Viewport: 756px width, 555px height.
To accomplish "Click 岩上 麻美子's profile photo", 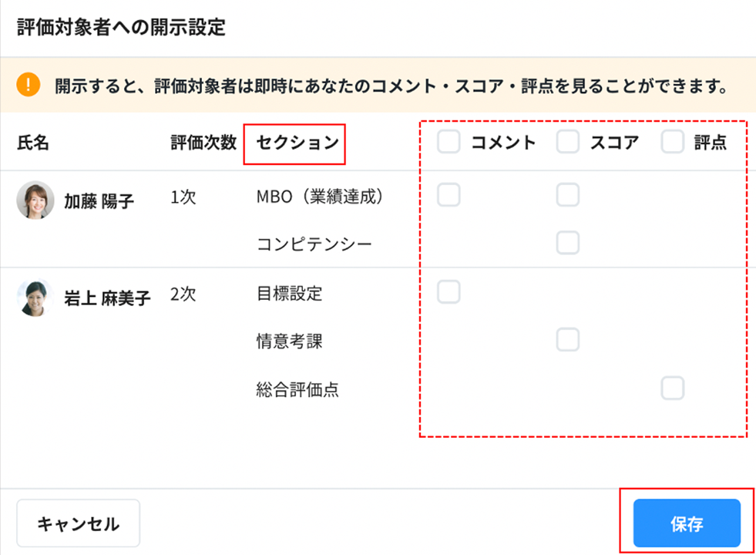I will coord(35,298).
